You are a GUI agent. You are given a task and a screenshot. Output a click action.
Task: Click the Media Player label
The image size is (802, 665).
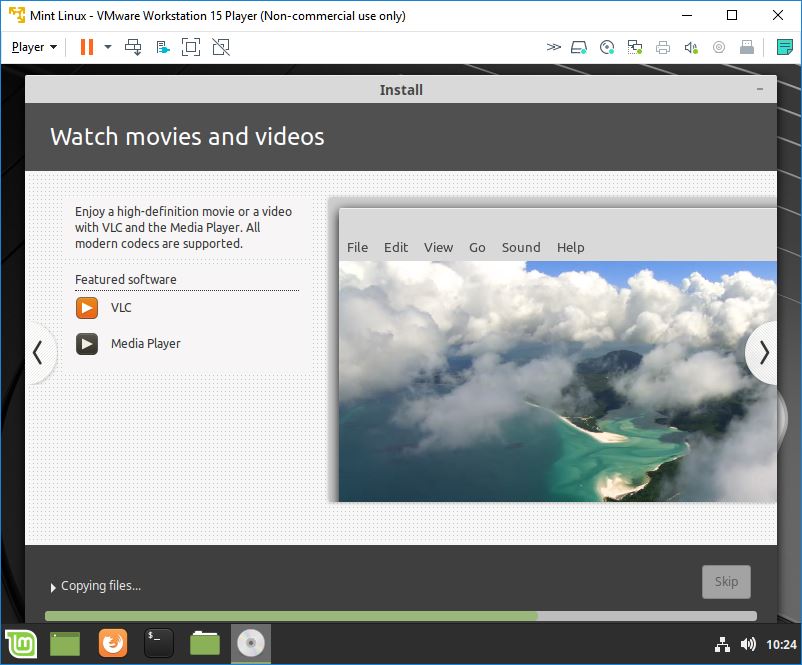click(146, 344)
